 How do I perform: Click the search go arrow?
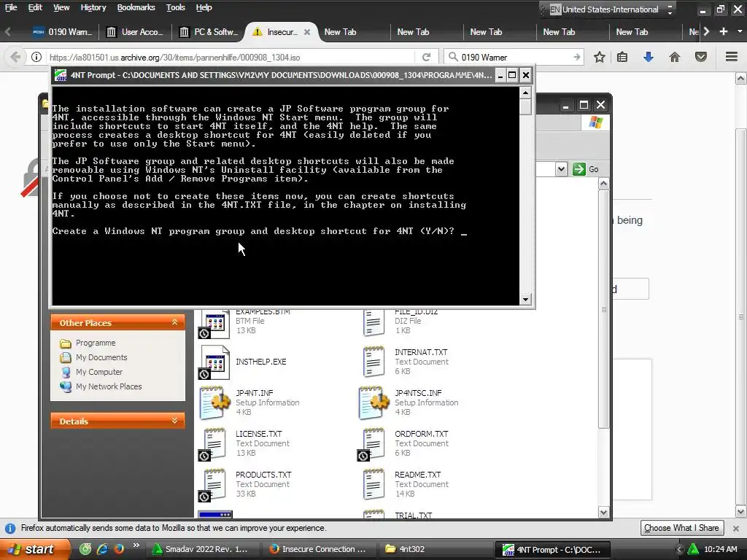(577, 57)
